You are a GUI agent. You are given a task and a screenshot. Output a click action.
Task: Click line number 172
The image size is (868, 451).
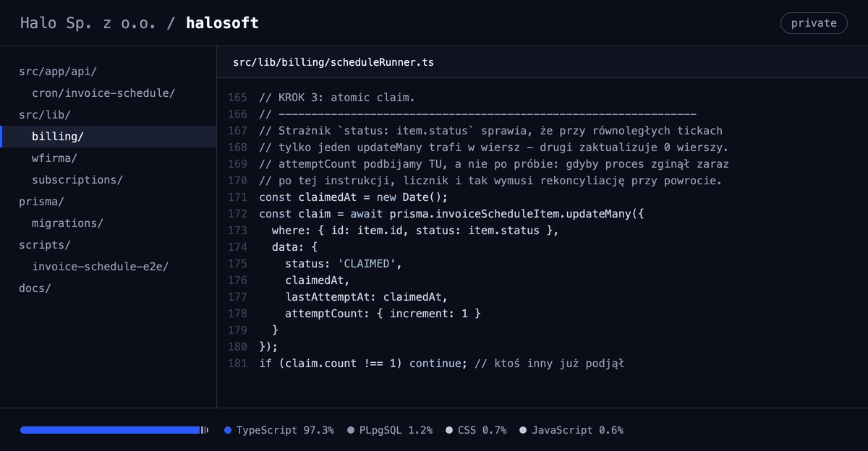237,214
